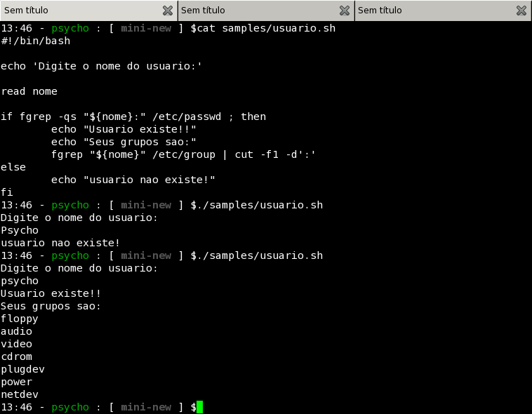Click the 'netdev' group in output
Image resolution: width=532 pixels, height=414 pixels.
tap(20, 394)
